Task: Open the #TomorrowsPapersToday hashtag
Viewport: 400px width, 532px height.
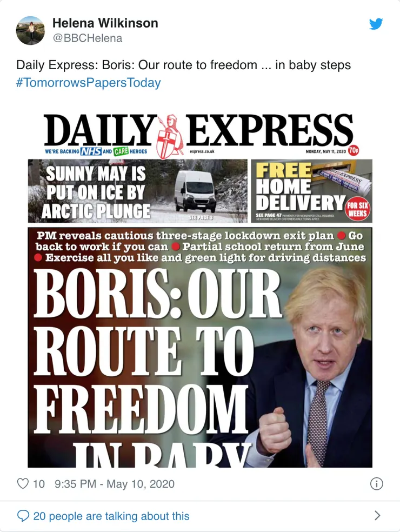Action: (x=89, y=83)
